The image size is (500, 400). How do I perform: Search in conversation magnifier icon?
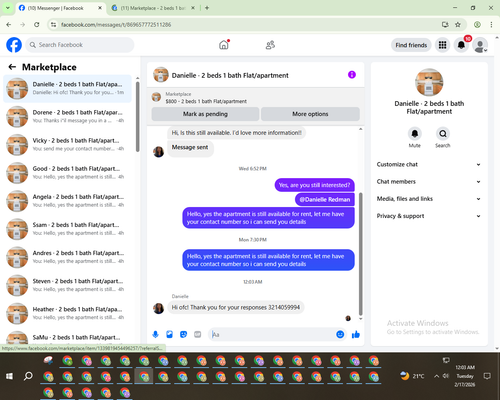point(443,134)
